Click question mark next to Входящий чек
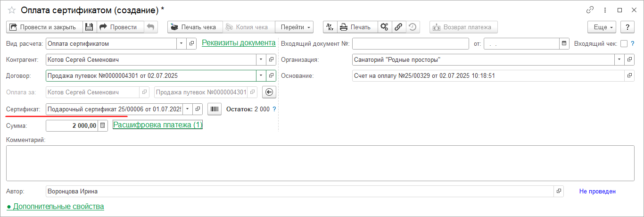This screenshot has height=217, width=644. [x=633, y=44]
